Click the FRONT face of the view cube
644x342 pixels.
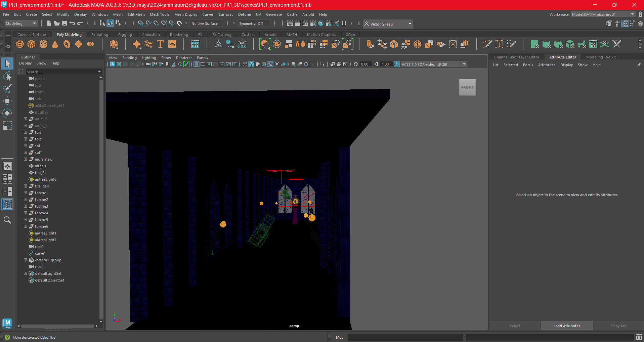click(467, 87)
